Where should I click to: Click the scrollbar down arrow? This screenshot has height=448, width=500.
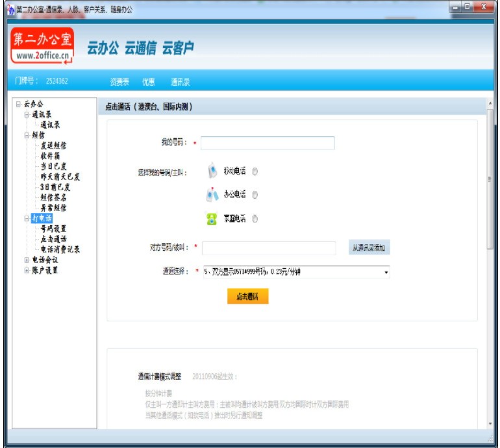(490, 424)
